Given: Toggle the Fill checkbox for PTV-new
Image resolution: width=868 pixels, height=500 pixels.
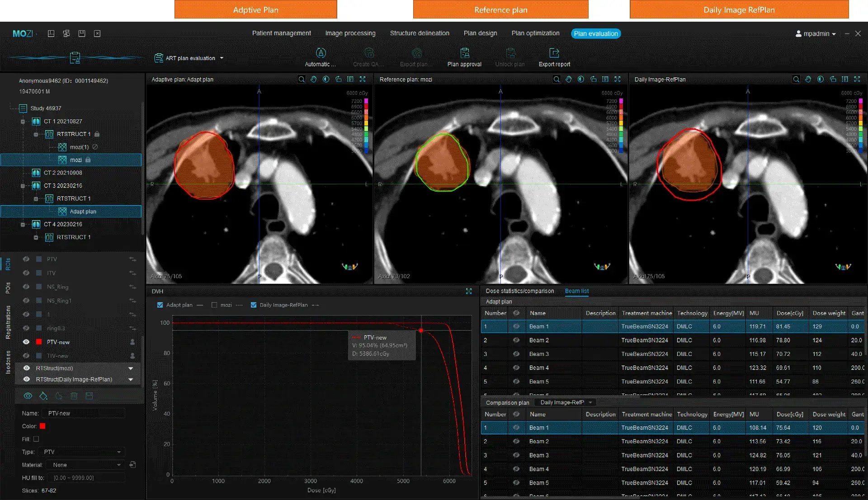Looking at the screenshot, I should pos(36,439).
